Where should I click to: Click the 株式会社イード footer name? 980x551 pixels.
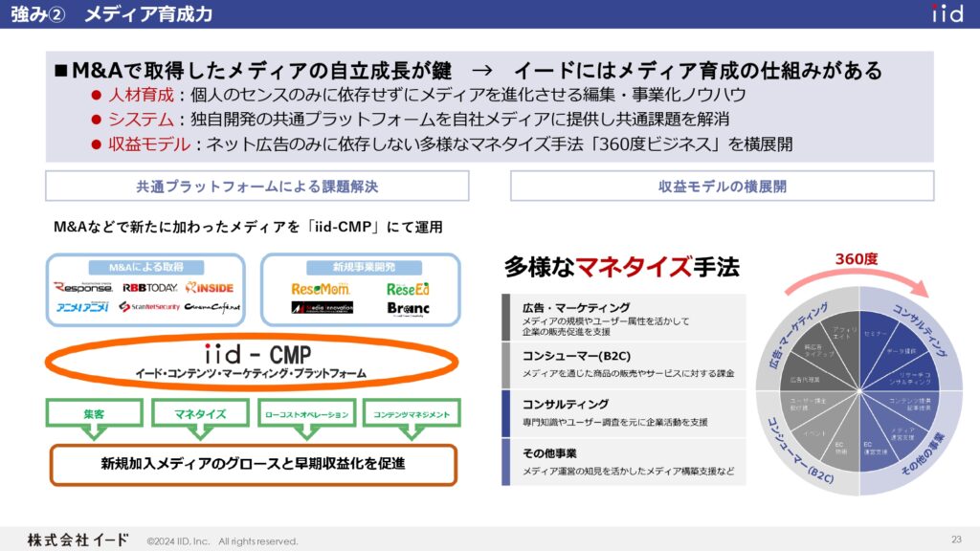point(78,540)
